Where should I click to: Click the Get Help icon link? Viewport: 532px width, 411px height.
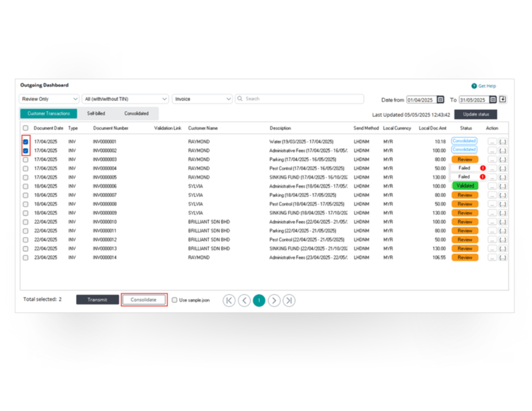[474, 86]
